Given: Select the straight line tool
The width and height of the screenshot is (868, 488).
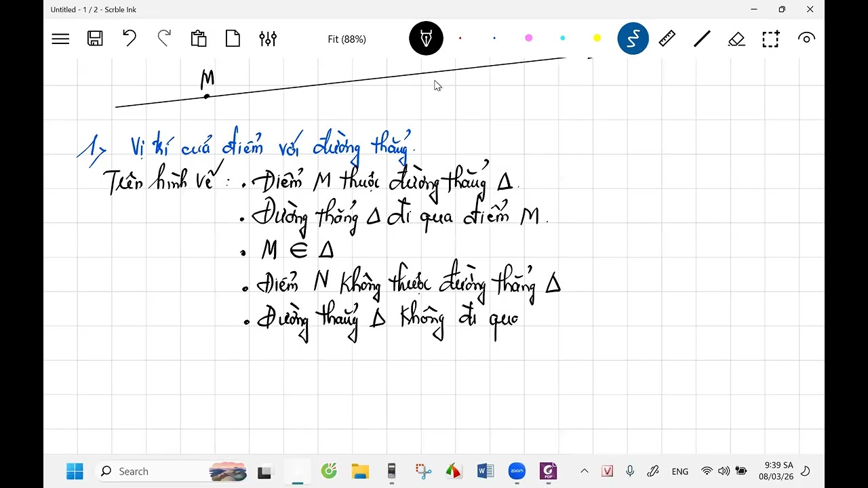Looking at the screenshot, I should [702, 39].
